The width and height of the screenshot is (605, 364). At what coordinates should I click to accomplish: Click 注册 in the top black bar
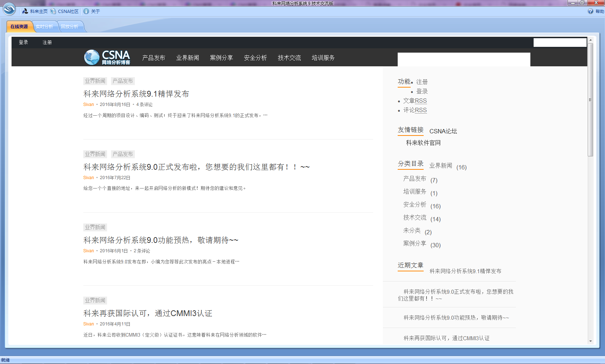(47, 42)
